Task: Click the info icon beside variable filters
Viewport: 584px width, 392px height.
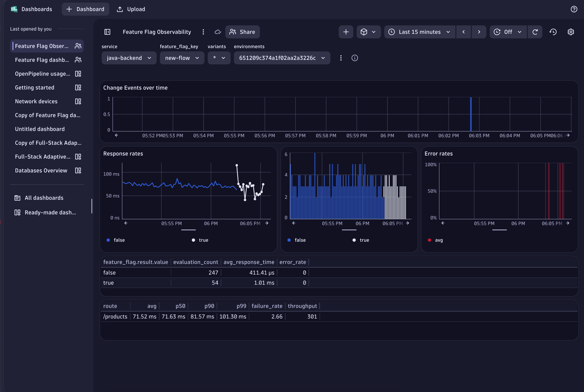Action: [355, 58]
